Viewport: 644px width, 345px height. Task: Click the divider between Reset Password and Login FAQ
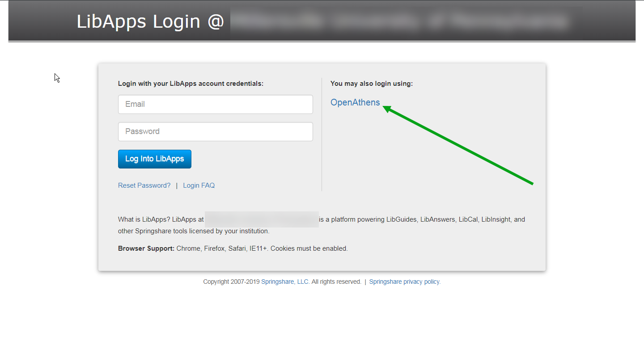177,185
